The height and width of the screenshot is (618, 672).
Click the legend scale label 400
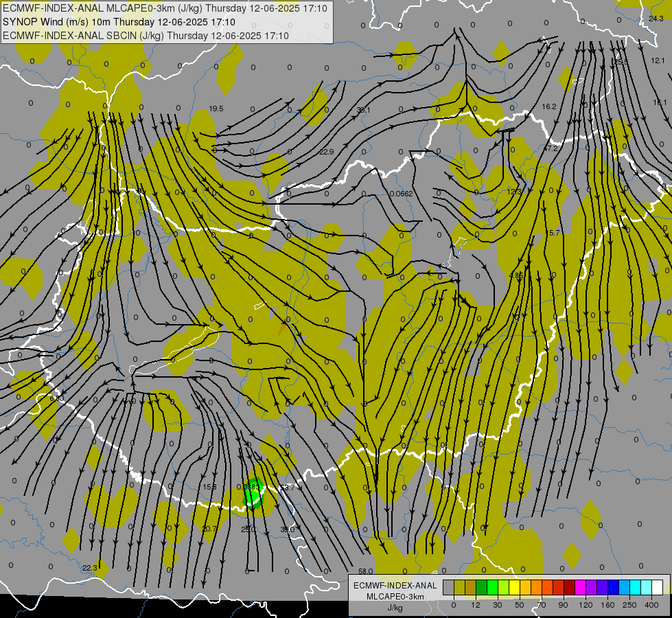(x=651, y=605)
